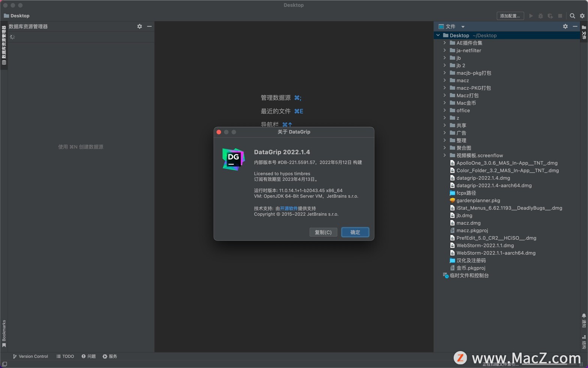Click the Debug bug icon in toolbar
This screenshot has height=368, width=588.
[541, 16]
